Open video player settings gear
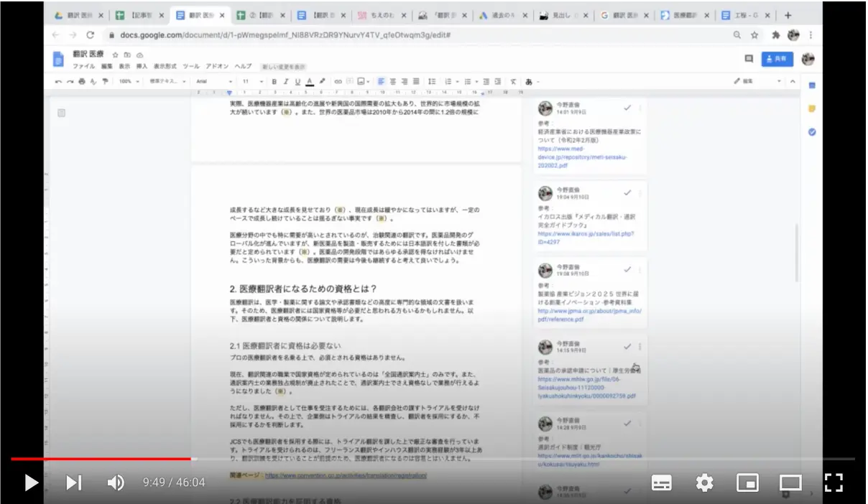This screenshot has height=504, width=868. (x=705, y=482)
